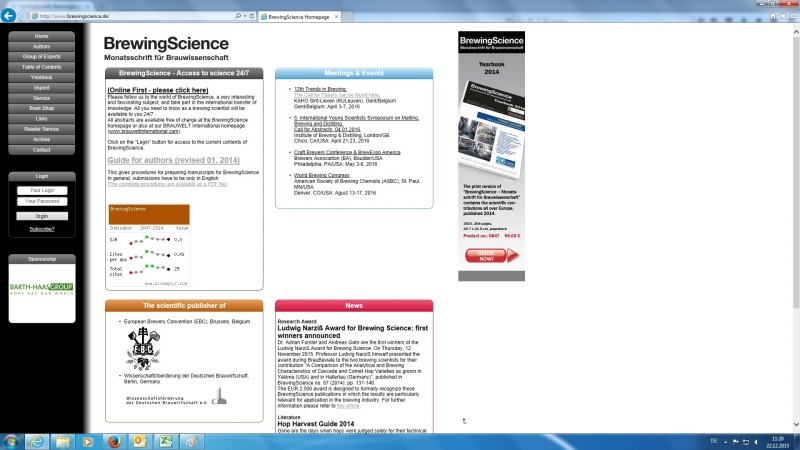The image size is (800, 450).
Task: Click the Refresh icon in address bar
Action: tap(250, 18)
